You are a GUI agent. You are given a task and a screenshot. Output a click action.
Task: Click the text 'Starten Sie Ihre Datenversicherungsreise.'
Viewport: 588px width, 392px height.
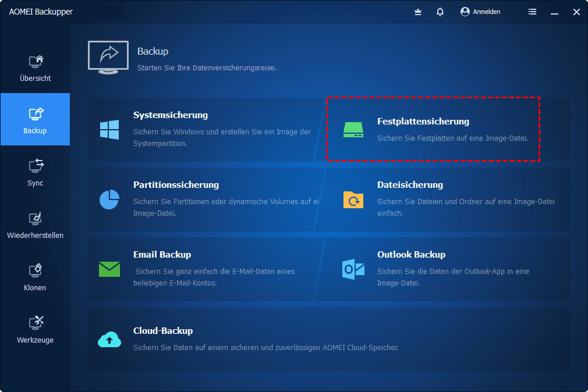point(207,68)
